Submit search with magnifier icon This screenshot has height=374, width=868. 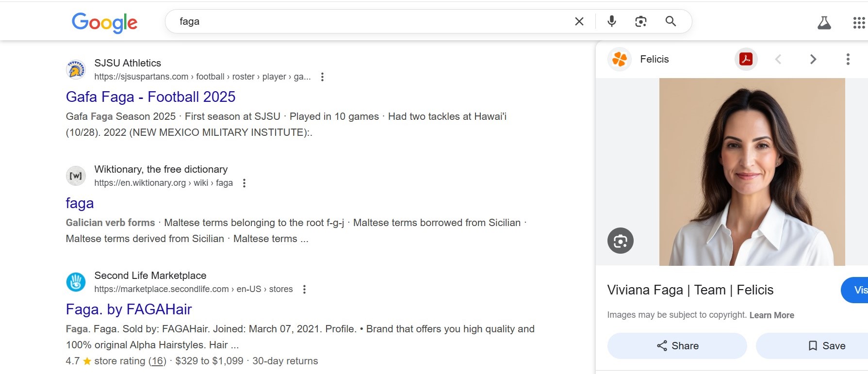click(671, 21)
